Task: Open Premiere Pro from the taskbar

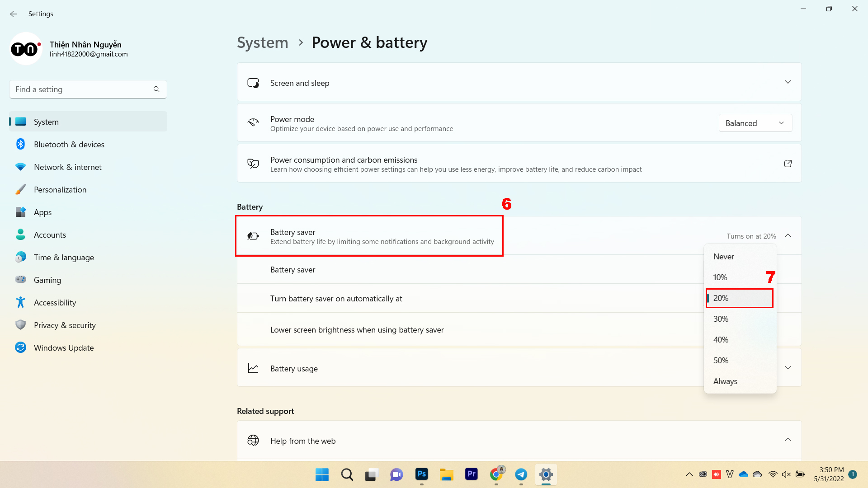Action: tap(471, 474)
